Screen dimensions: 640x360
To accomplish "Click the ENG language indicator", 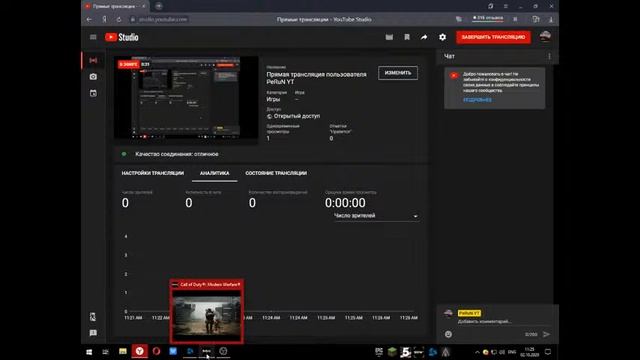I will [512, 352].
